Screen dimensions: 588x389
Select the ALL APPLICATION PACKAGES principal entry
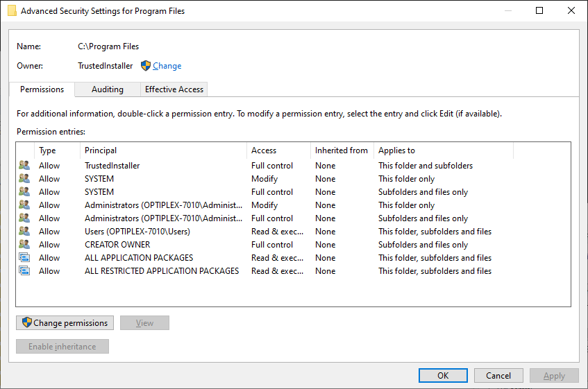click(x=139, y=257)
